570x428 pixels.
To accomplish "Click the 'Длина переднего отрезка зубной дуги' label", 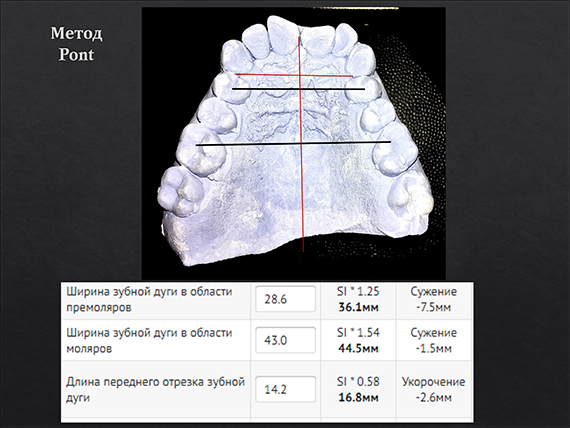I will coord(155,389).
